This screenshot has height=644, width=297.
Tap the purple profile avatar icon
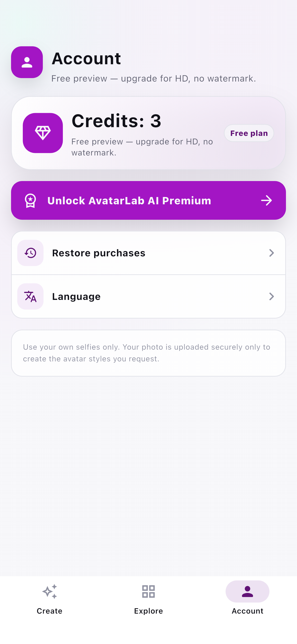(x=27, y=62)
